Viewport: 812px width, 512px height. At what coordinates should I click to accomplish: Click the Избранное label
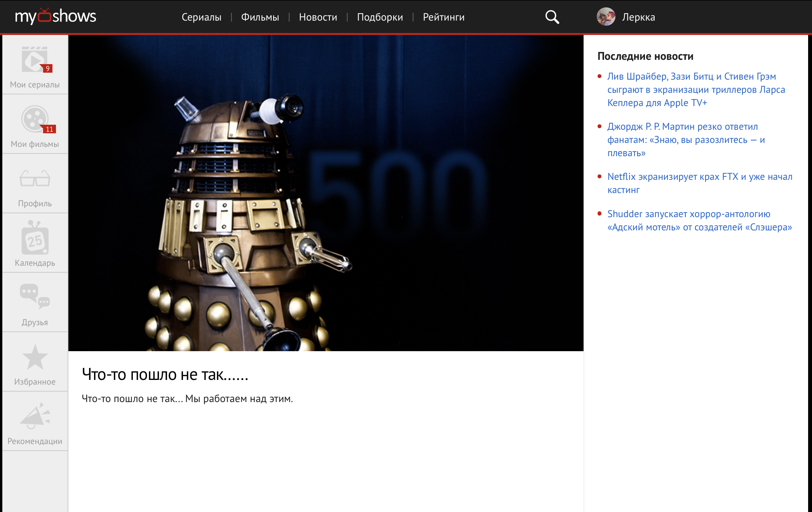[35, 382]
